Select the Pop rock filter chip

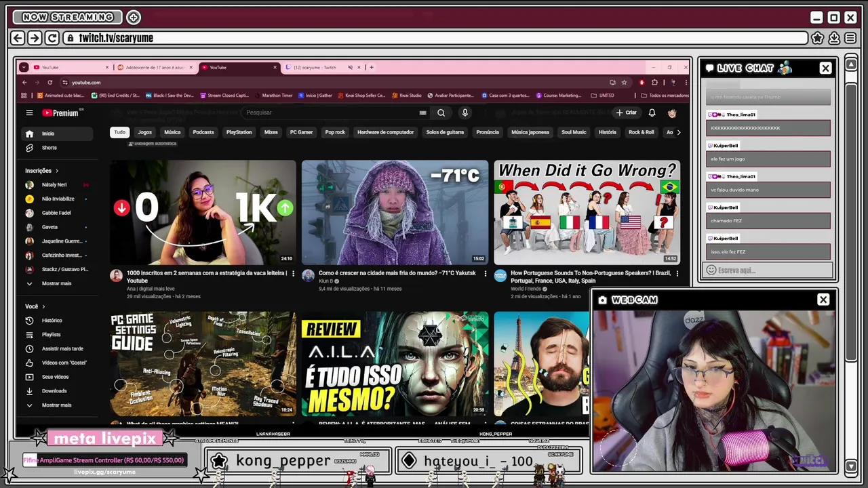point(335,132)
